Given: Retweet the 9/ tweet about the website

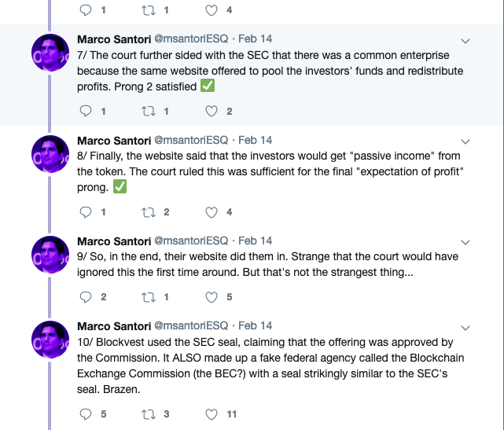Looking at the screenshot, I should tap(148, 297).
